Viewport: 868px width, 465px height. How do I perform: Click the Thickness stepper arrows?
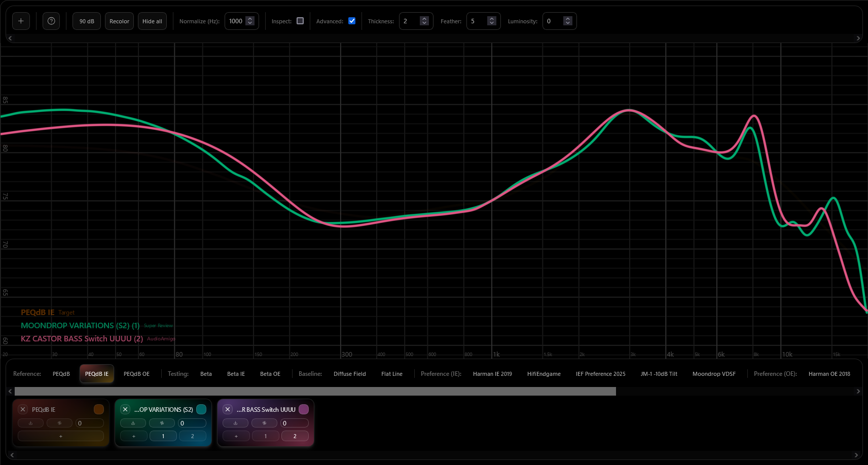[x=424, y=21]
